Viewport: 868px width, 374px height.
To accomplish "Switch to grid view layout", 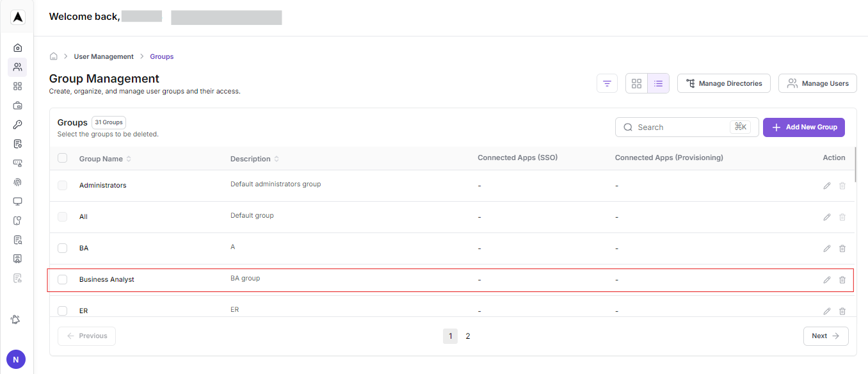I will tap(636, 83).
